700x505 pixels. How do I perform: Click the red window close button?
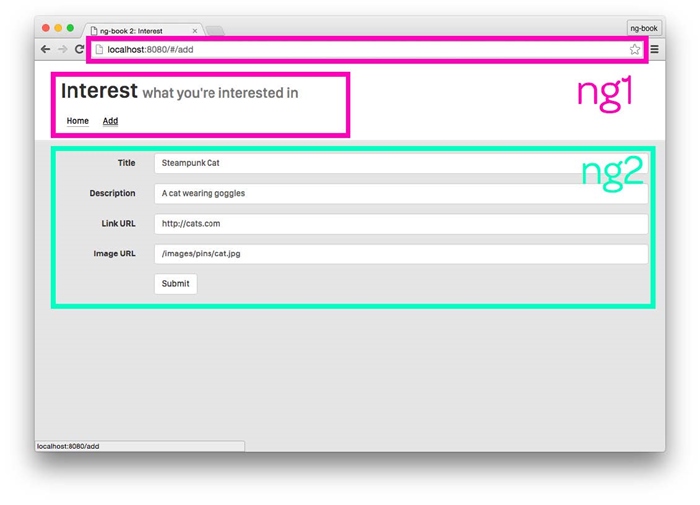click(x=46, y=28)
